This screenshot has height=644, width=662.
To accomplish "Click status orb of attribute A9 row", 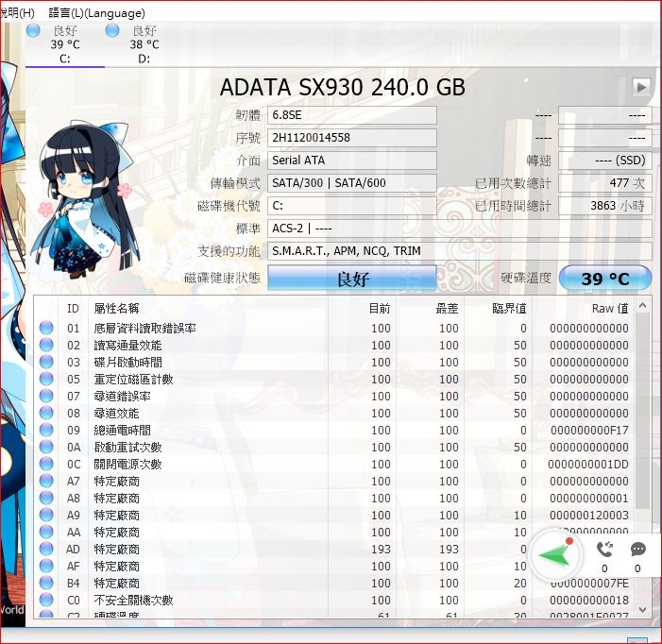I will [46, 515].
